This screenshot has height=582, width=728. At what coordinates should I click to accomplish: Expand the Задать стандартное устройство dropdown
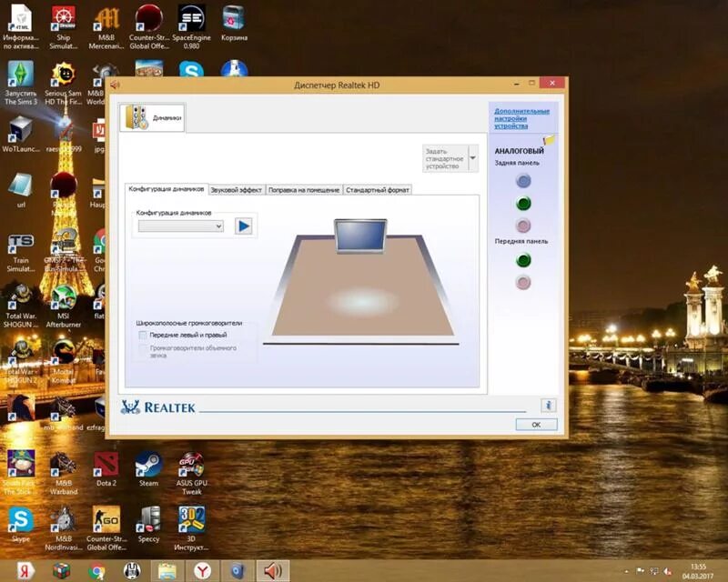(x=471, y=156)
